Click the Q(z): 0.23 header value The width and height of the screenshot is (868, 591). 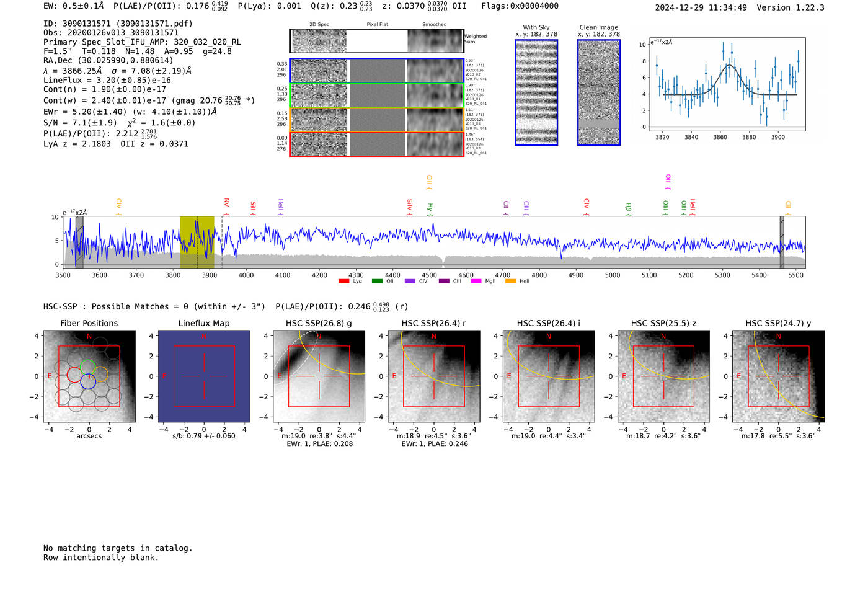(x=341, y=6)
